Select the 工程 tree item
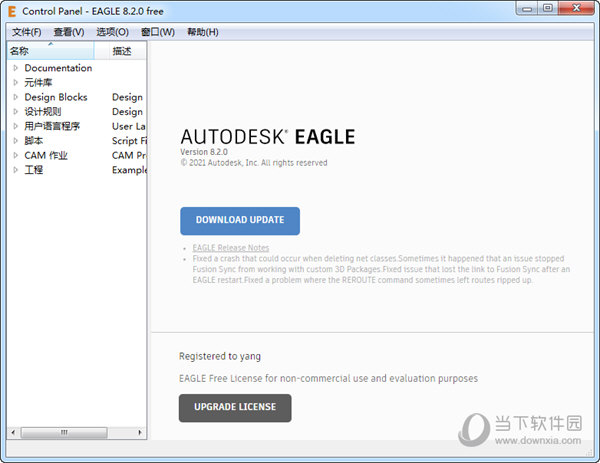 [x=34, y=170]
